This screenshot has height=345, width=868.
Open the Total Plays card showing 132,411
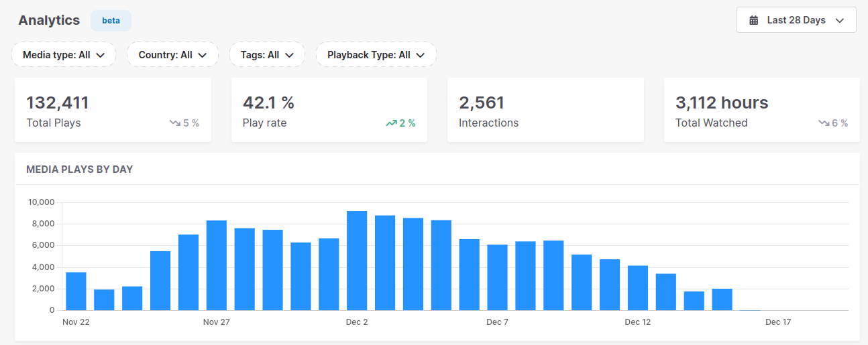coord(113,110)
